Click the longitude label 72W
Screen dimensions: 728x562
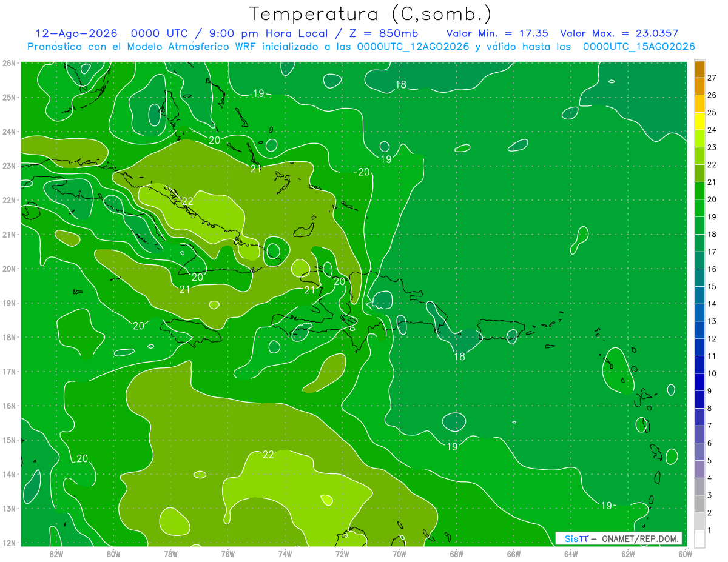342,554
